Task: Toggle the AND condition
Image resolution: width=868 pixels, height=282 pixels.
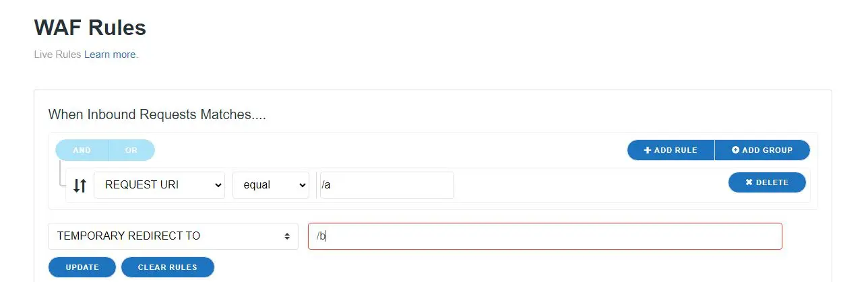Action: [x=82, y=150]
